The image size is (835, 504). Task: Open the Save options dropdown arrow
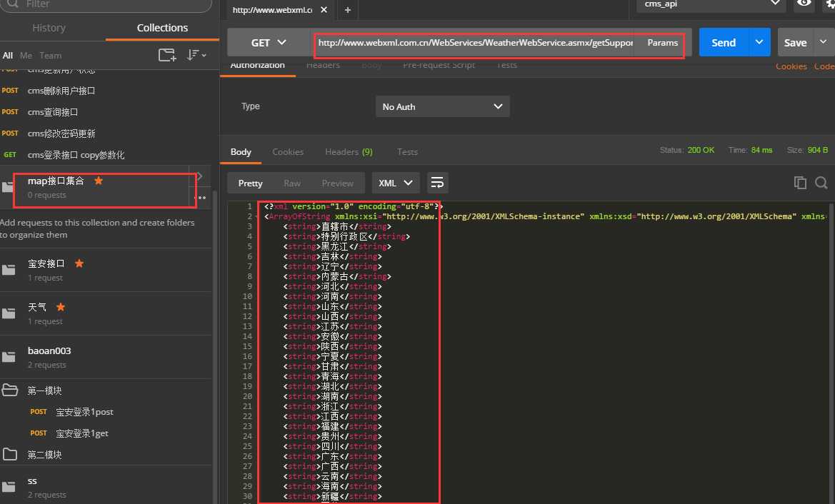coord(824,42)
